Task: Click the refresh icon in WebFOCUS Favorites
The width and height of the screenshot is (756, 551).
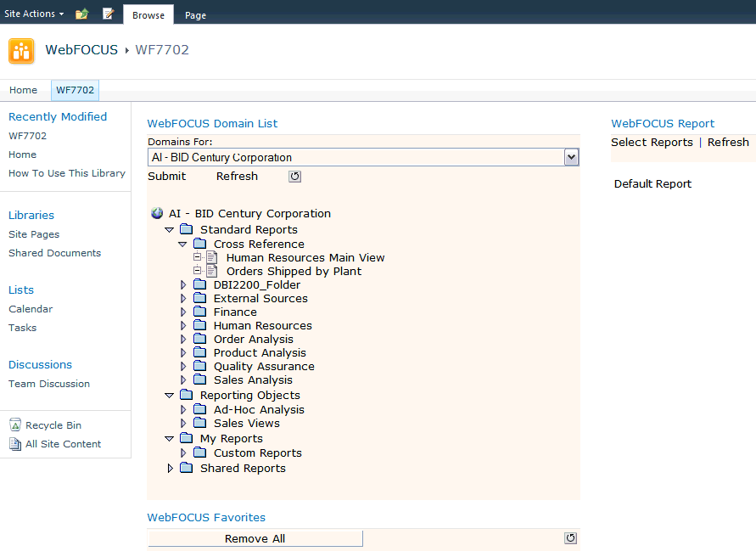Action: click(570, 538)
